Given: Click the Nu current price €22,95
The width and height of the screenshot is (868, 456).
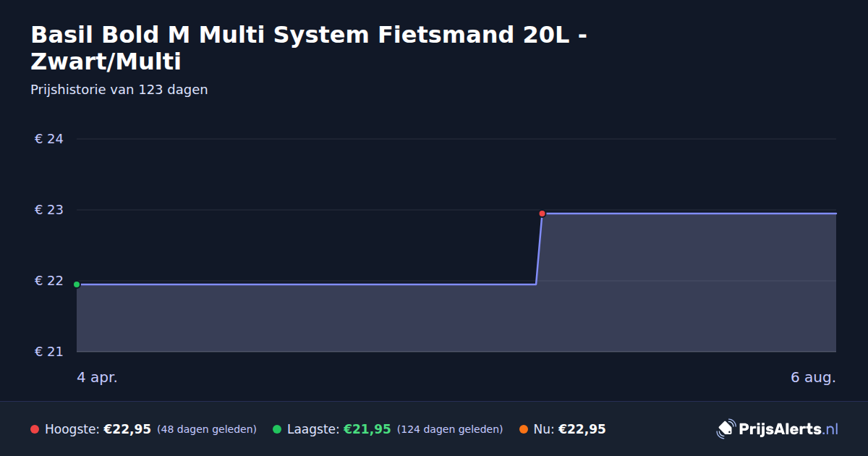Looking at the screenshot, I should pyautogui.click(x=582, y=429).
